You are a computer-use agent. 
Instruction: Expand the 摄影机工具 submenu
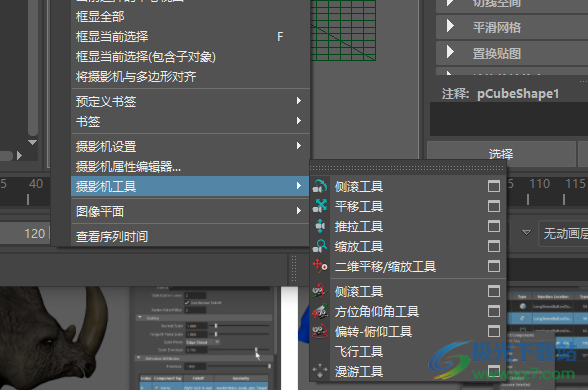190,186
